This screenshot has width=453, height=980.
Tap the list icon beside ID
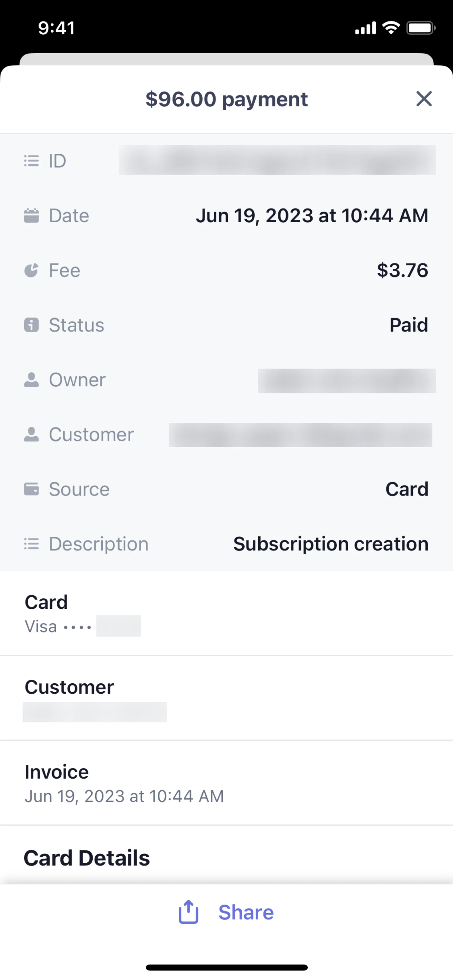pos(31,161)
